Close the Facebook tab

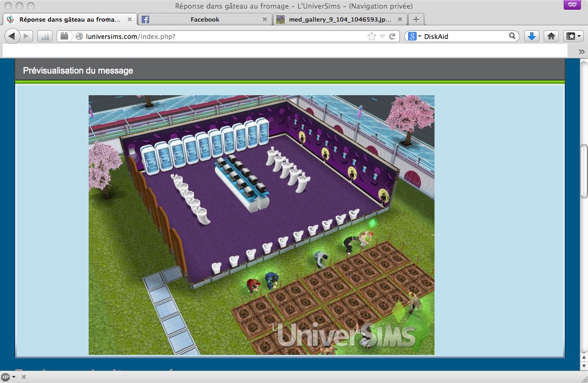click(x=265, y=19)
